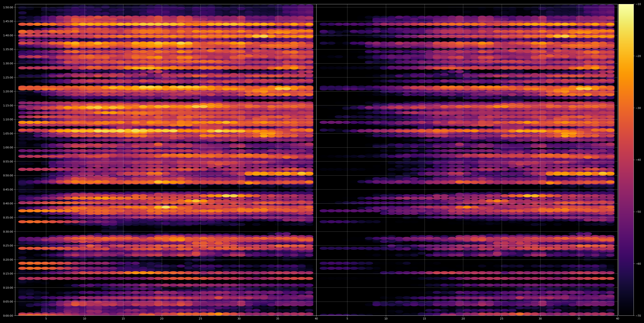Click the inferno colorbar gradient strip

pyautogui.click(x=626, y=160)
